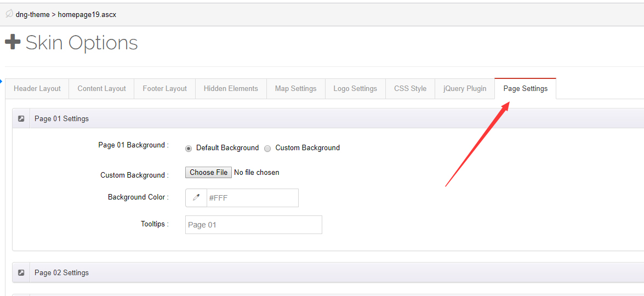Click the #FFF background color input field
The width and height of the screenshot is (644, 296).
pos(252,198)
